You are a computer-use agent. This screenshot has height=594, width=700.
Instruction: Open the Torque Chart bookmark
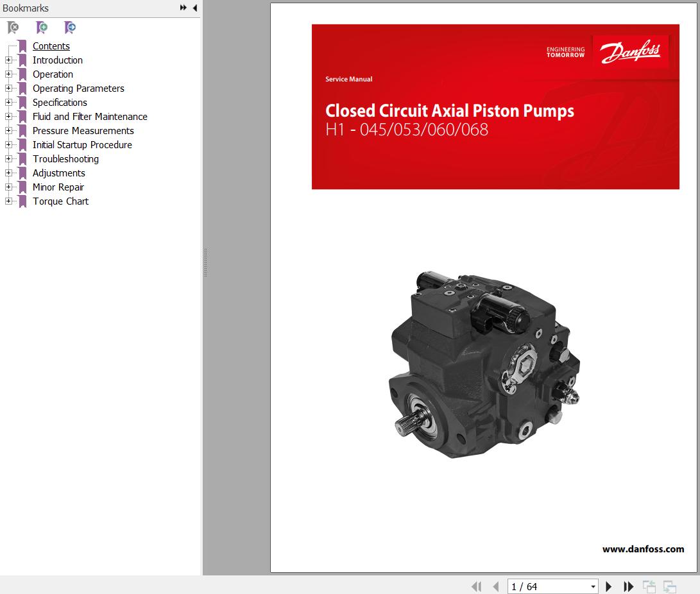point(60,201)
